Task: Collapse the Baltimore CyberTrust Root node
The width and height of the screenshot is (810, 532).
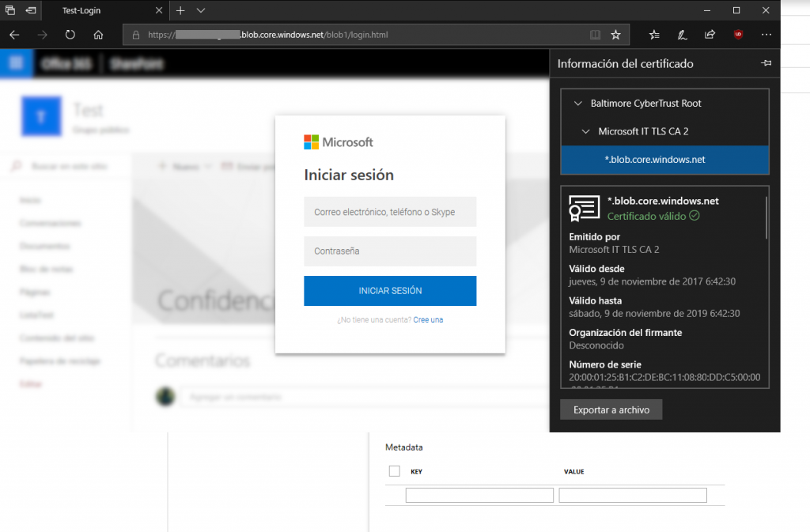Action: click(578, 104)
